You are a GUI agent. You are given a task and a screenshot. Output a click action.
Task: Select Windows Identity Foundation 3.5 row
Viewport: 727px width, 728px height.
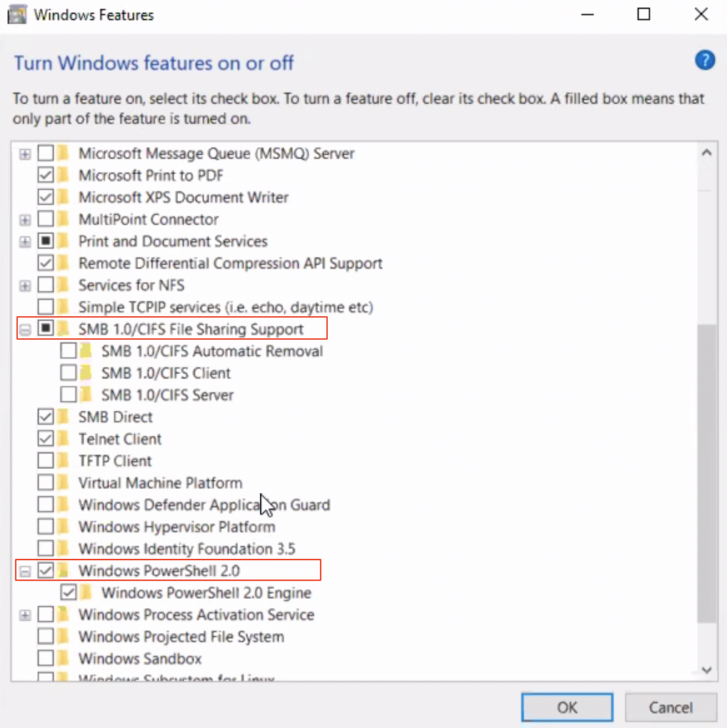186,548
